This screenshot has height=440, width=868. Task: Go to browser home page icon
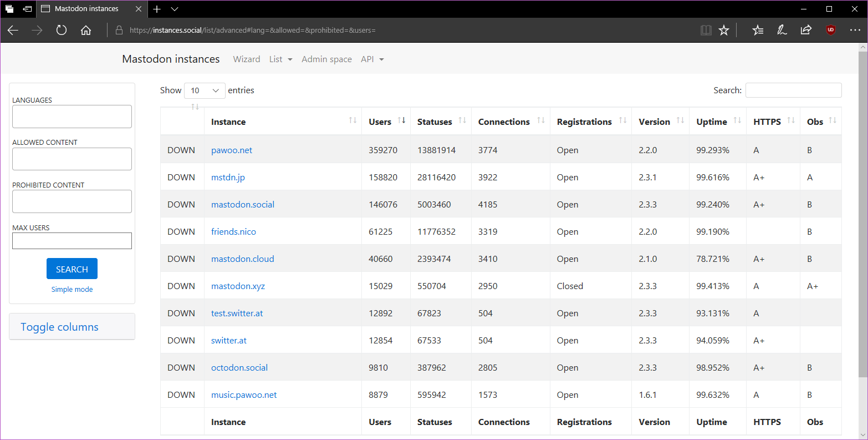point(86,31)
